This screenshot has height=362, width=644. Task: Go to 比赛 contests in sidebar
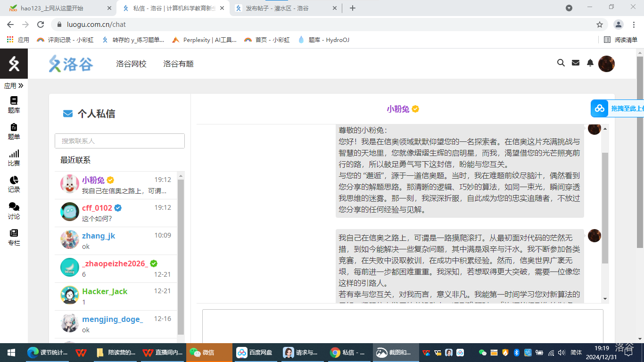click(14, 157)
